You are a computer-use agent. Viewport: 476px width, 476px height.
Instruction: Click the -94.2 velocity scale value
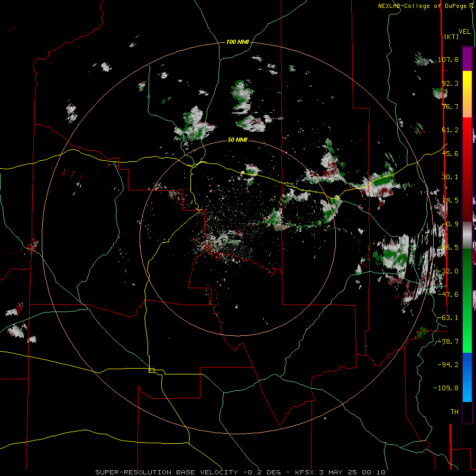(x=448, y=364)
